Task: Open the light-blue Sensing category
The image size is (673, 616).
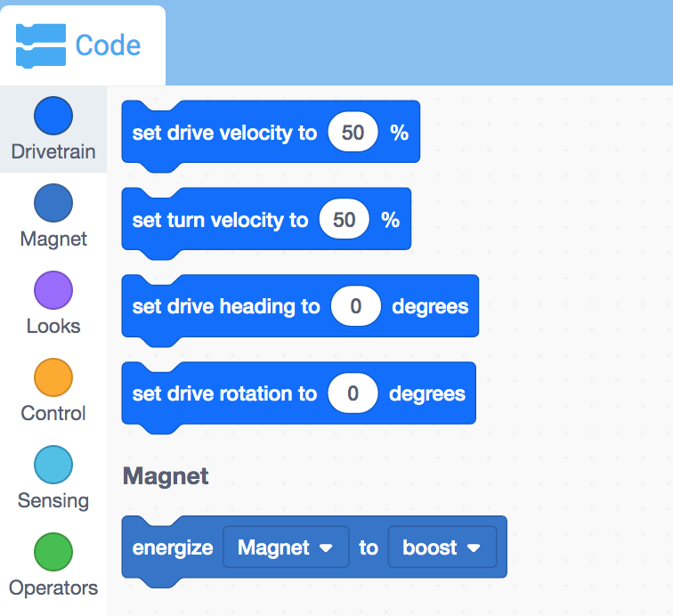Action: click(53, 465)
